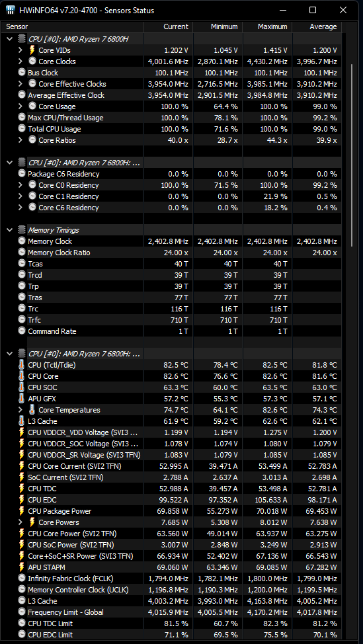Click thermometer icon beside CPU (Tctl/Tdie)
Viewport: 363px width, 644px height.
coord(22,365)
